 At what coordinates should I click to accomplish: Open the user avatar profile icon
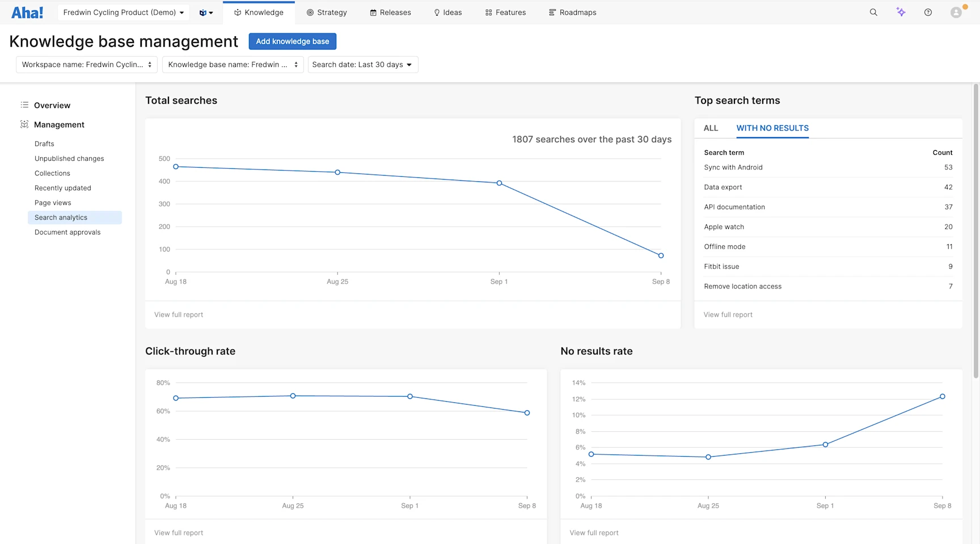coord(956,12)
